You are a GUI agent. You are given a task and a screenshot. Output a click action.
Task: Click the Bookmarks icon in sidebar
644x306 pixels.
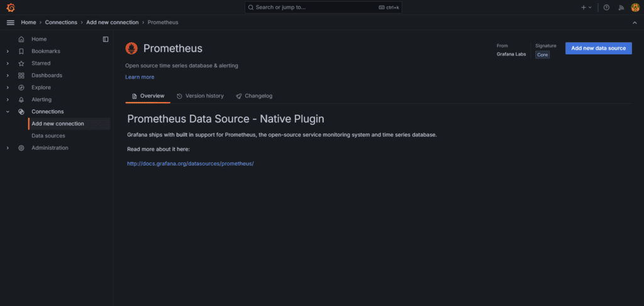tap(21, 52)
